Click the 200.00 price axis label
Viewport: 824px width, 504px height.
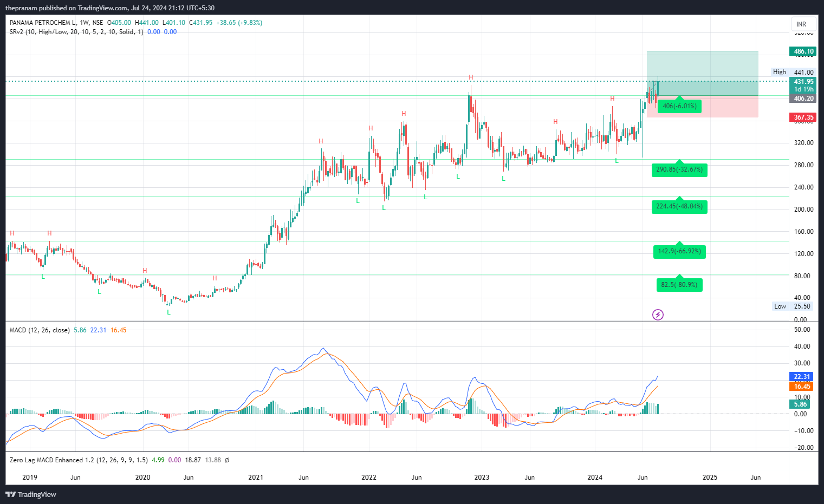click(x=803, y=210)
